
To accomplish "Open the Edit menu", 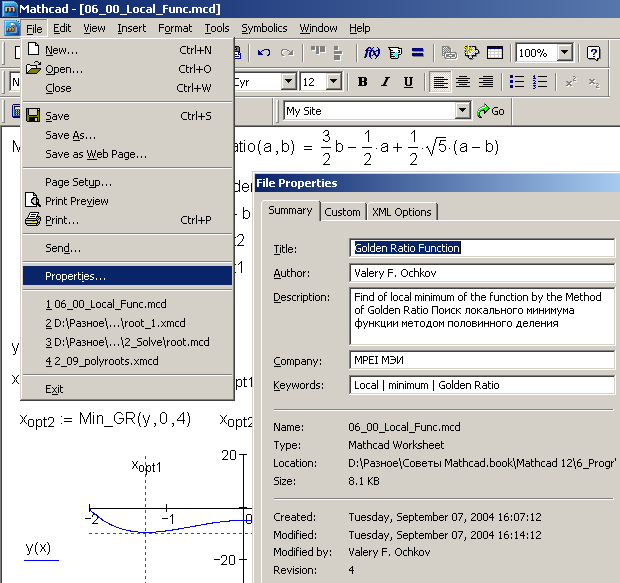I will click(62, 28).
